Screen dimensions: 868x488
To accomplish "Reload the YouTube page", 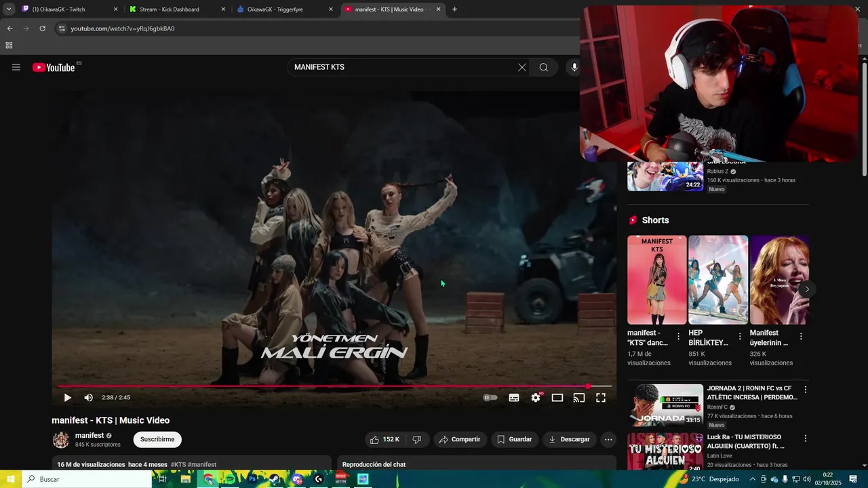I will 42,28.
